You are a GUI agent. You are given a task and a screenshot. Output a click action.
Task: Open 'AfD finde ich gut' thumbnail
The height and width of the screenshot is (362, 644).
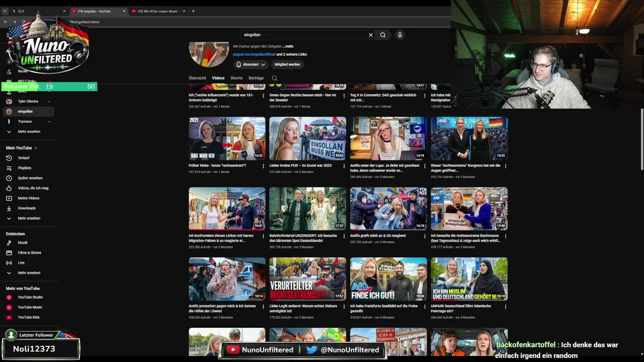coord(388,279)
